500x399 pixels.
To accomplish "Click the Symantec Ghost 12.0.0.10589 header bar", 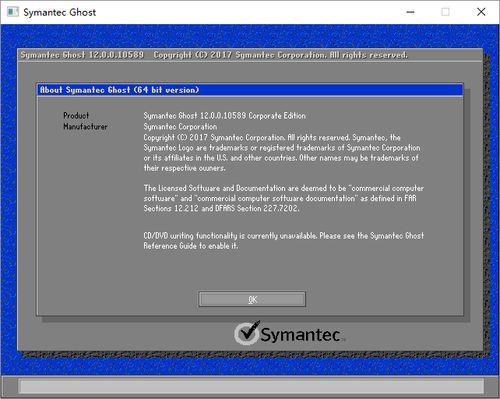I will click(x=250, y=55).
